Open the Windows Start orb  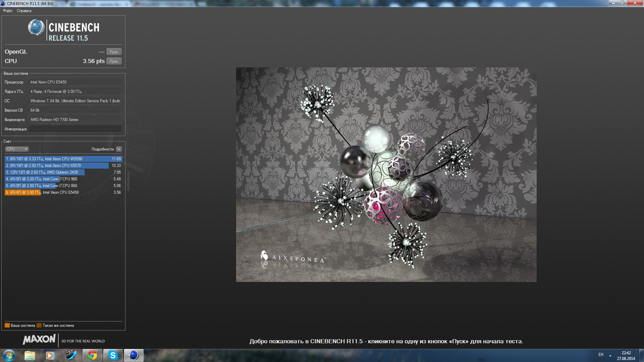pos(9,355)
